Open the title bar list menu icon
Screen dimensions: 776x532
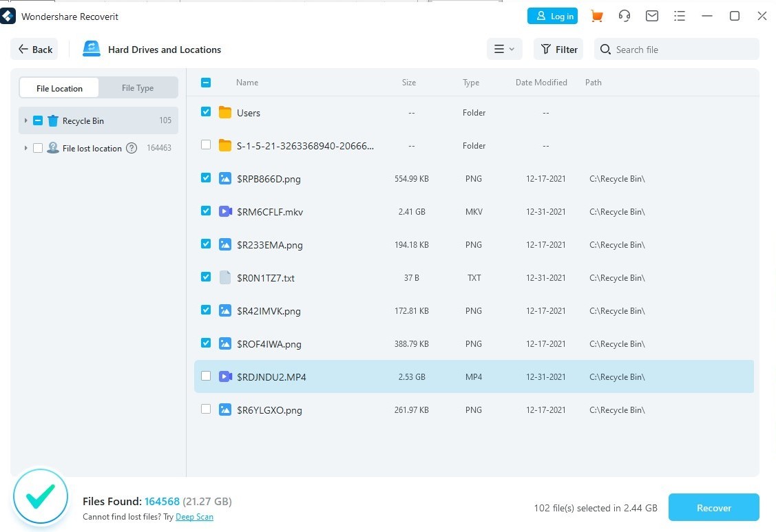680,16
